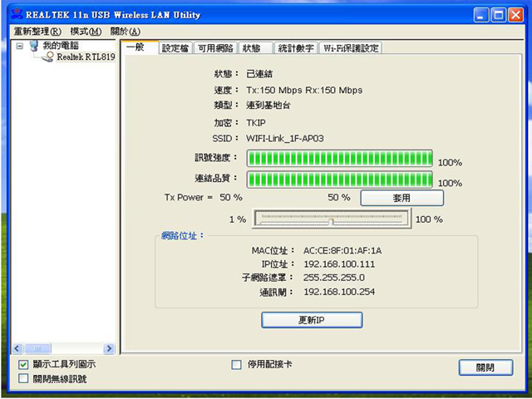Uncheck 顯示工具列圖示 checkbox
The height and width of the screenshot is (399, 532).
[x=23, y=365]
